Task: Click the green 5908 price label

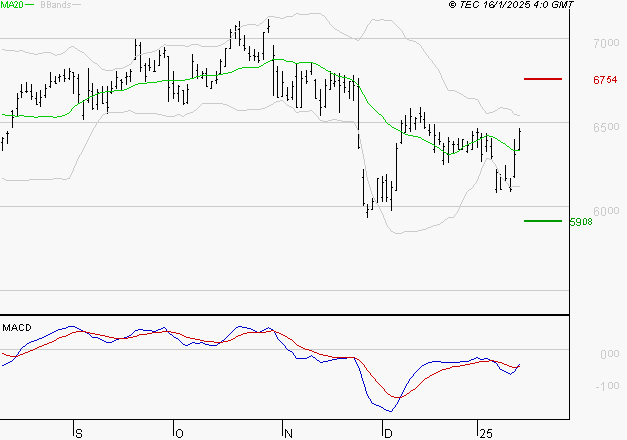Action: point(581,222)
